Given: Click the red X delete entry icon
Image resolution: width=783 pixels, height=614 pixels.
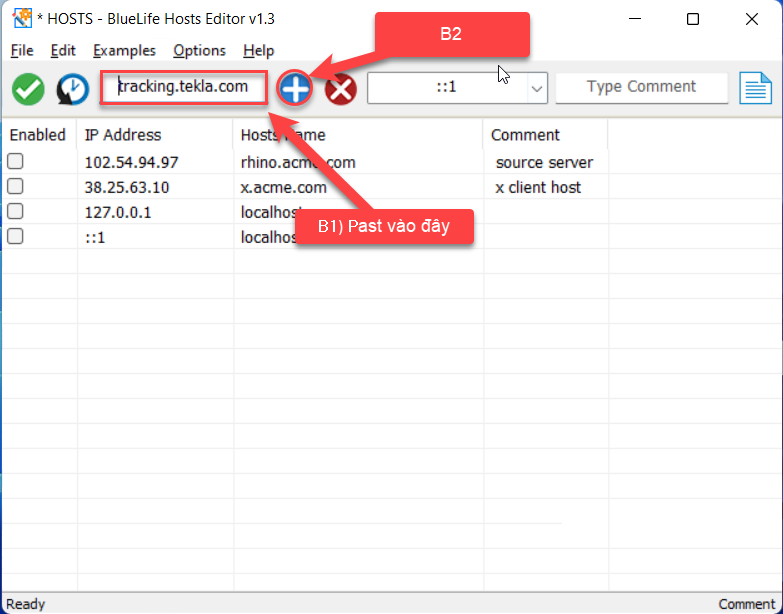Looking at the screenshot, I should [341, 90].
